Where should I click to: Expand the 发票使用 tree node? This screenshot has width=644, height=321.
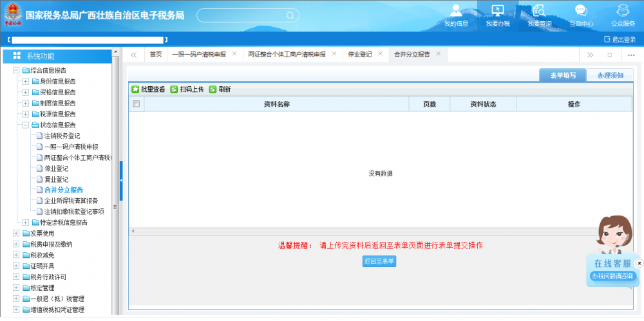tap(16, 234)
